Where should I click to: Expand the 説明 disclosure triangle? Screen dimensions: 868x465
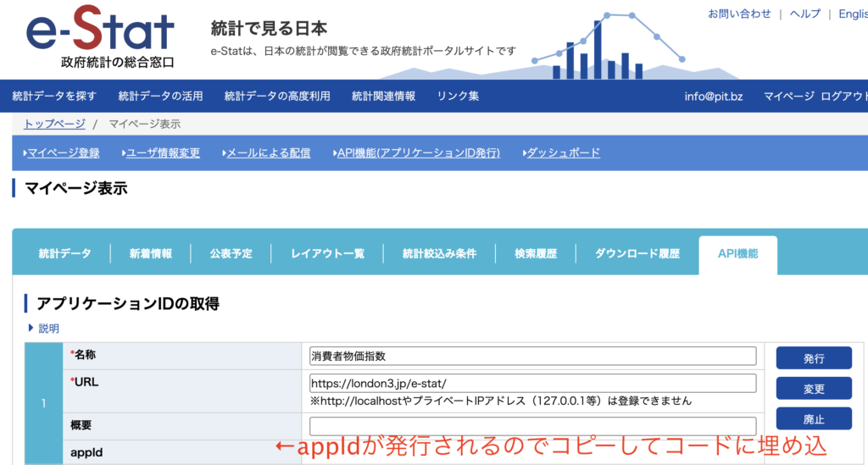pos(32,329)
